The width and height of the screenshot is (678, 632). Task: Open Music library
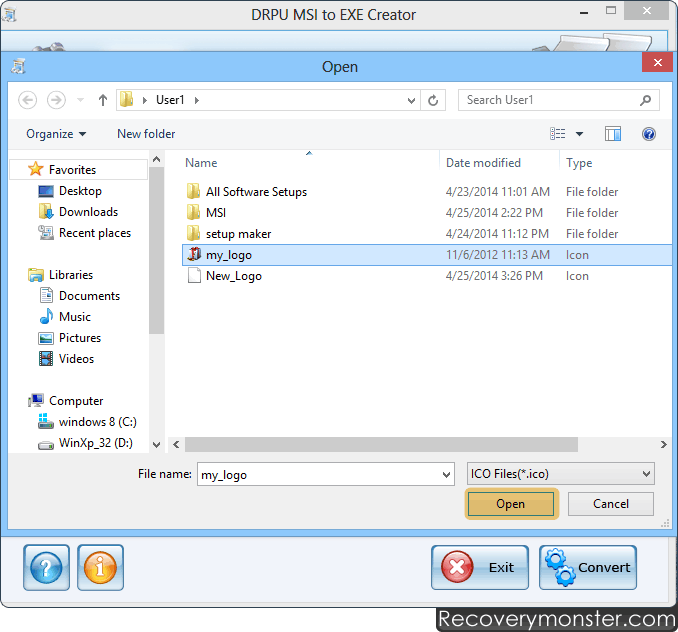click(75, 317)
